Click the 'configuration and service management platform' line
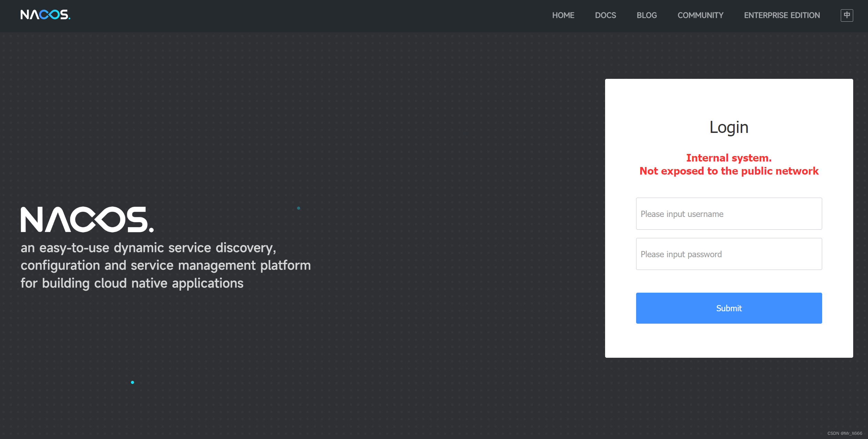The height and width of the screenshot is (439, 868). click(165, 265)
